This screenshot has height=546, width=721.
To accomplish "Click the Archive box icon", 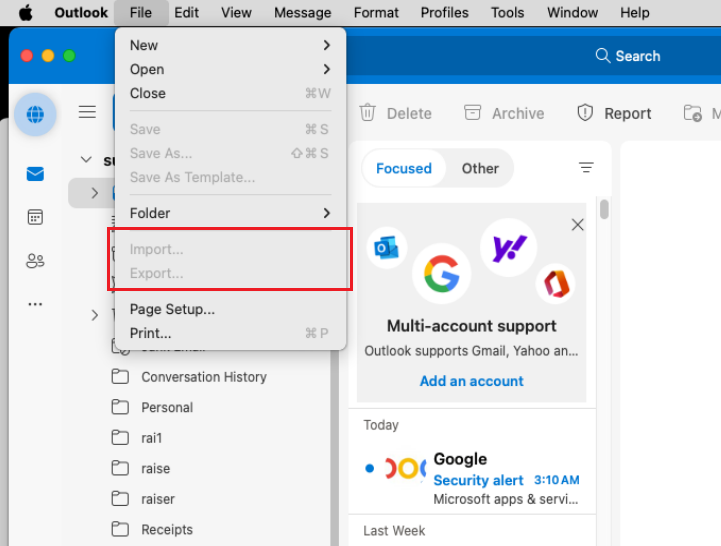I will (x=472, y=113).
